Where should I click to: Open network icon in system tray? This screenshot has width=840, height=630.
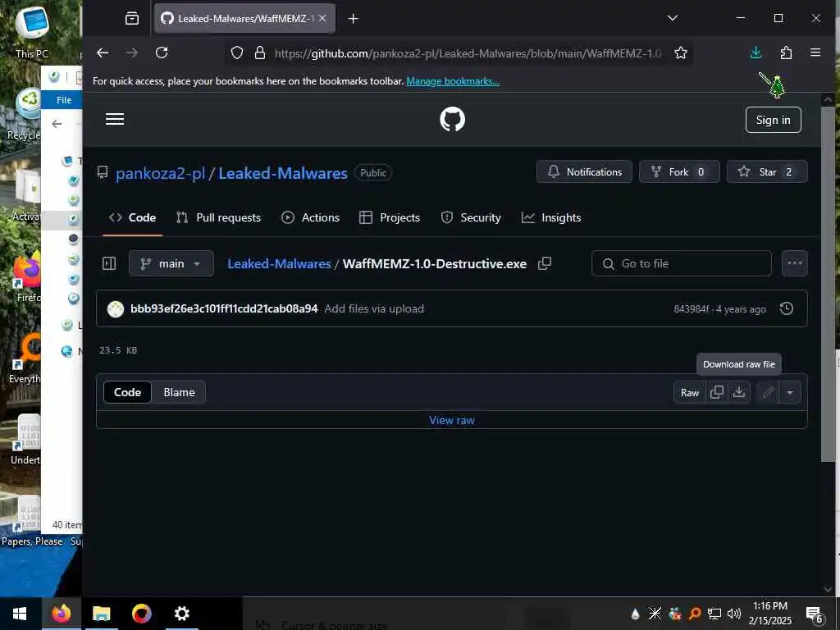coord(714,614)
